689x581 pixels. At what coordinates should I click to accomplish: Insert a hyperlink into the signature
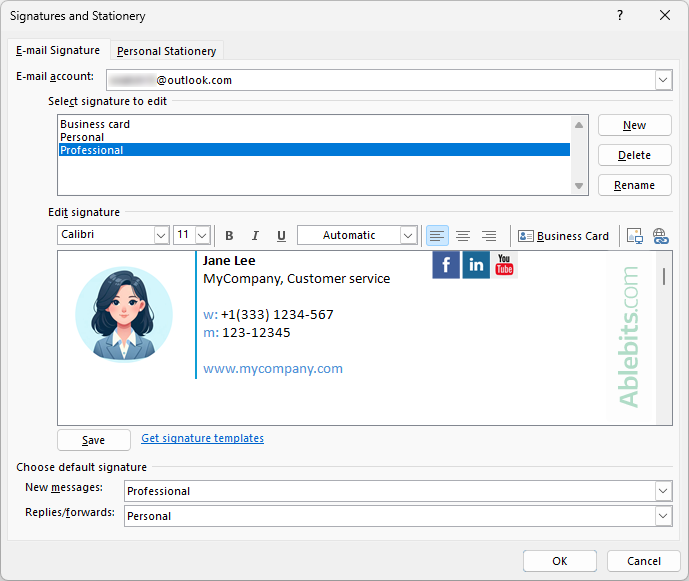(660, 236)
